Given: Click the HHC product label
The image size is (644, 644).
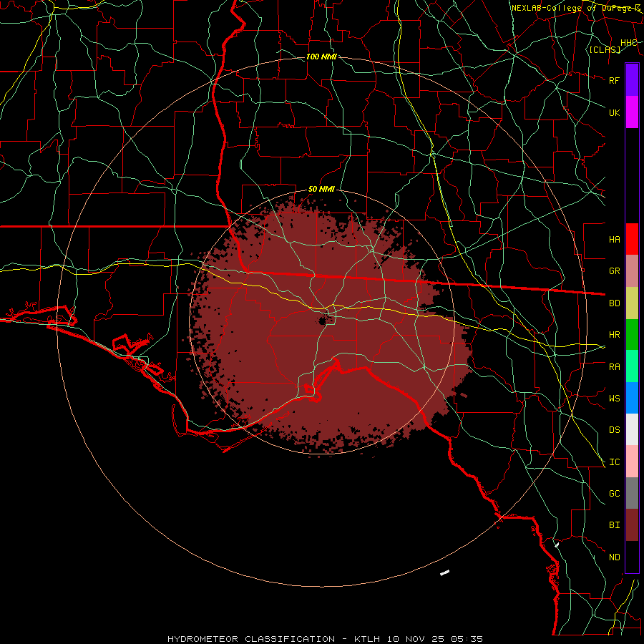Looking at the screenshot, I should (628, 42).
